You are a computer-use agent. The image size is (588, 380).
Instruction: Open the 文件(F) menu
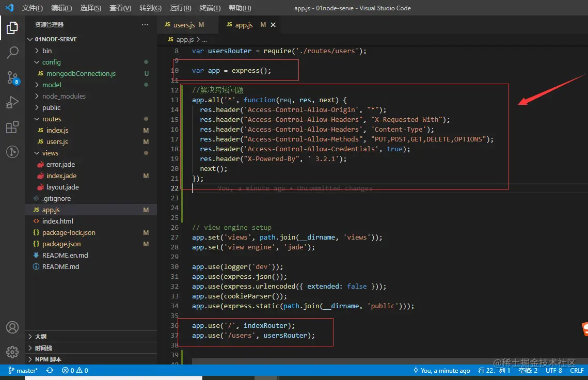coord(32,8)
